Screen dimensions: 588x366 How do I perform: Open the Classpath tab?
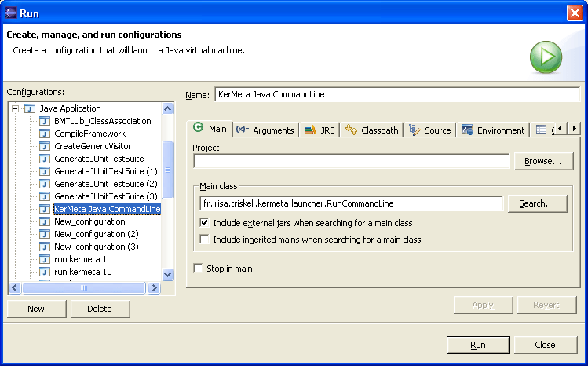(x=372, y=130)
